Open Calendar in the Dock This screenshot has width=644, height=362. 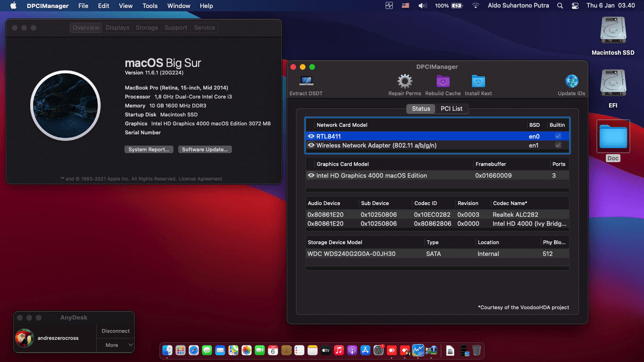[273, 350]
